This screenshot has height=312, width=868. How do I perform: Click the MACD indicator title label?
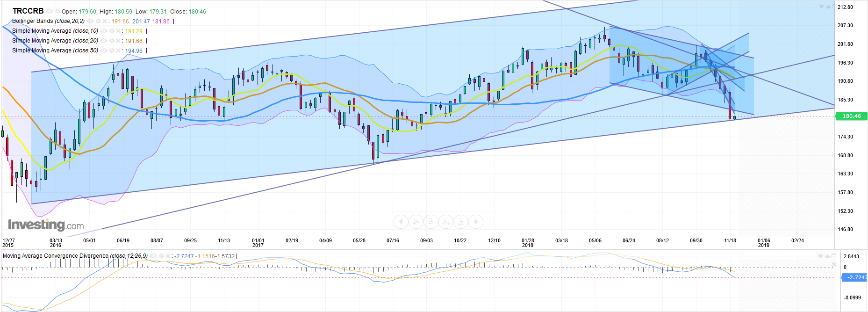(x=75, y=256)
